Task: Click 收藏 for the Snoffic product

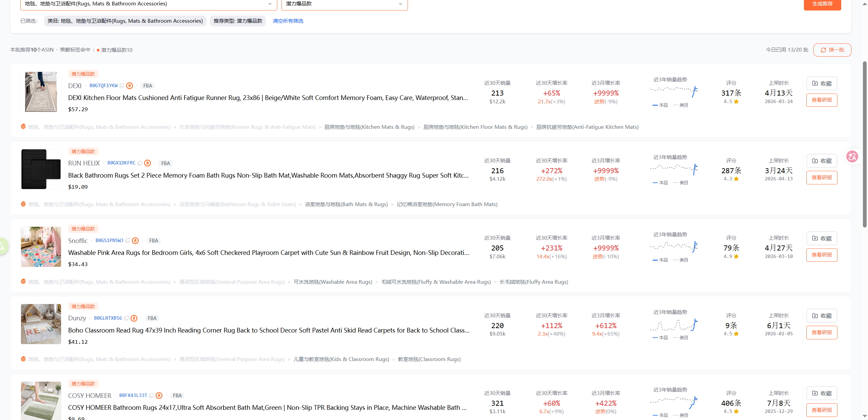Action: 822,238
